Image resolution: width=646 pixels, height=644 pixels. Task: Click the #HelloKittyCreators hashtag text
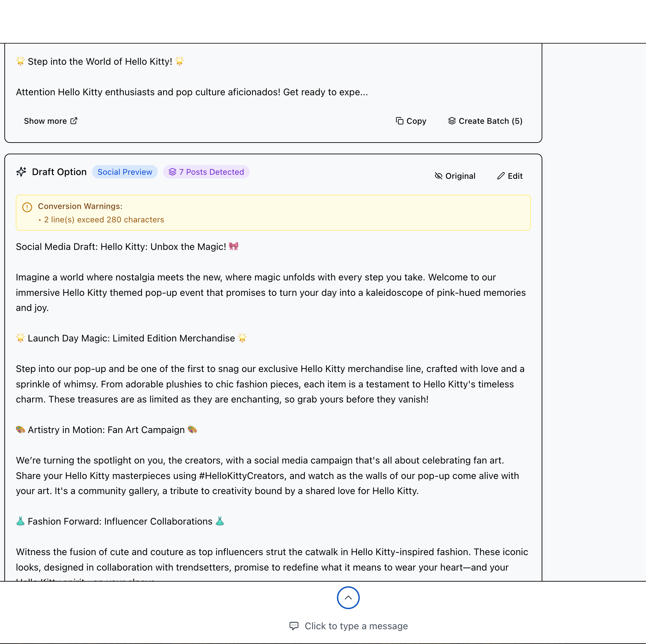click(x=242, y=476)
